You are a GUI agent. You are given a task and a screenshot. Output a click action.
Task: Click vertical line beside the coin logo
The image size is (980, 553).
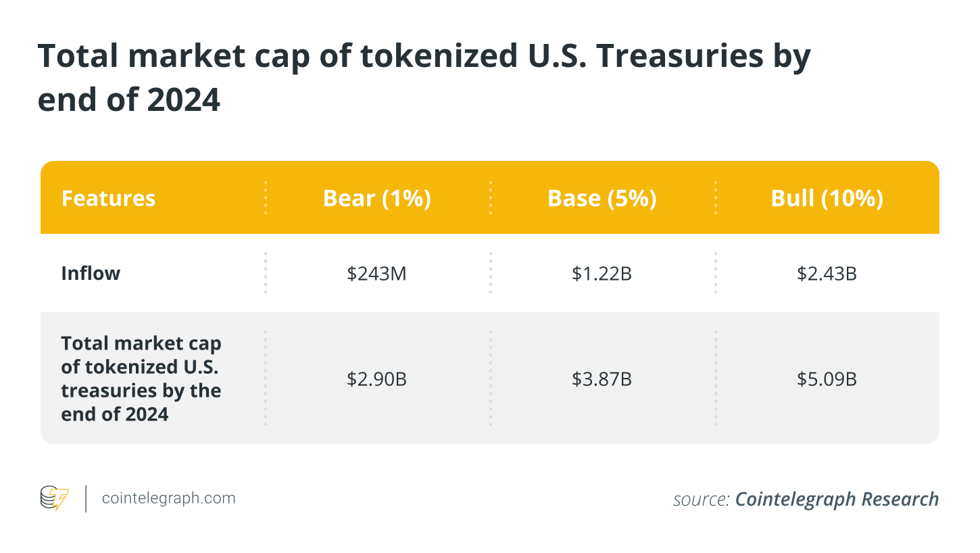point(86,499)
